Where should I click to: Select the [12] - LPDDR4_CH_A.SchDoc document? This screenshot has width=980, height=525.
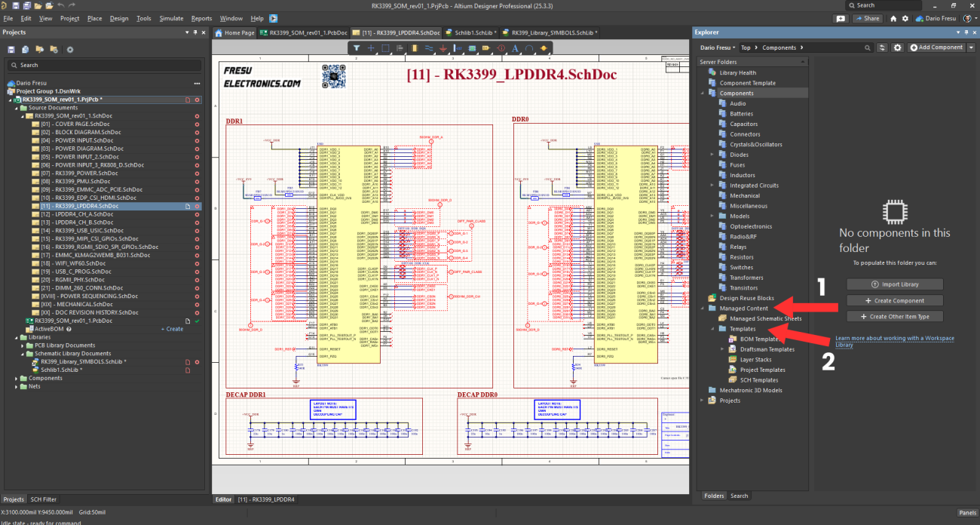coord(77,214)
